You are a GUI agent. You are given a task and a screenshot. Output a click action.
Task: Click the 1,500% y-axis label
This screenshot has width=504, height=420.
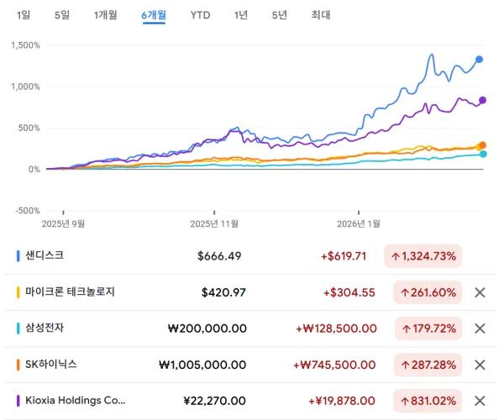tap(25, 45)
